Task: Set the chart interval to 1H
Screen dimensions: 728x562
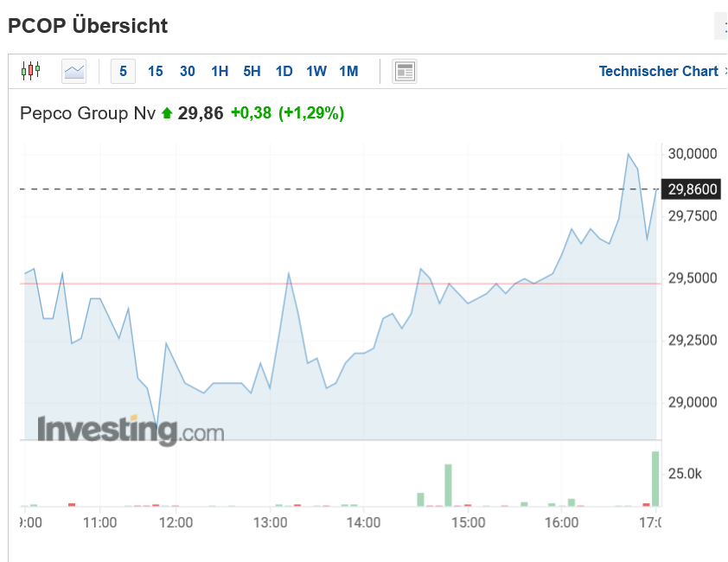Action: pyautogui.click(x=220, y=71)
